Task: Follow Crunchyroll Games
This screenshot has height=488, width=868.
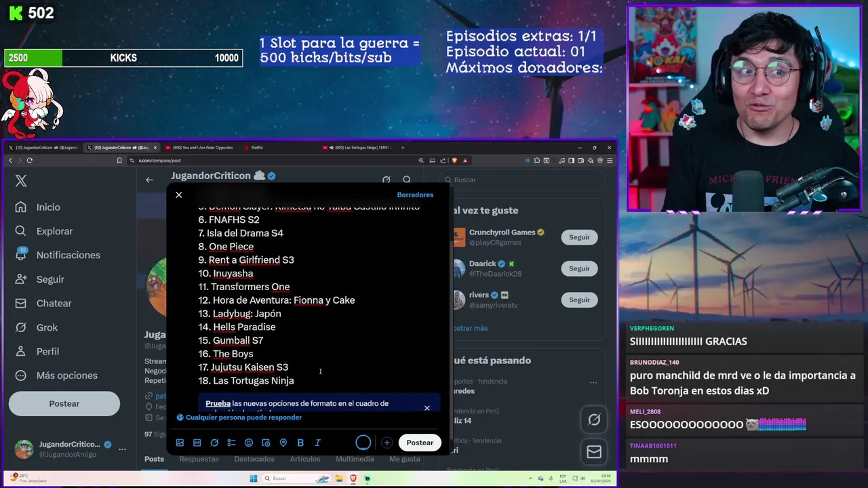Action: point(579,237)
